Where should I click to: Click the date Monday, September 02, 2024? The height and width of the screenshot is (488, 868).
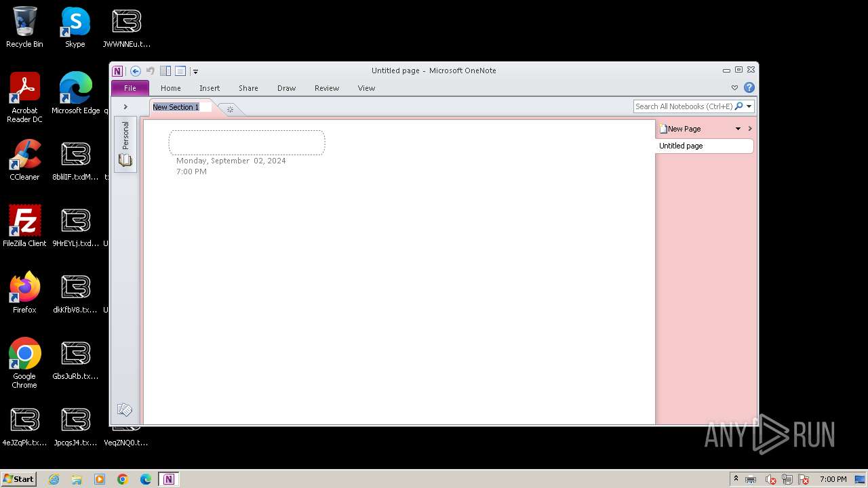tap(231, 161)
